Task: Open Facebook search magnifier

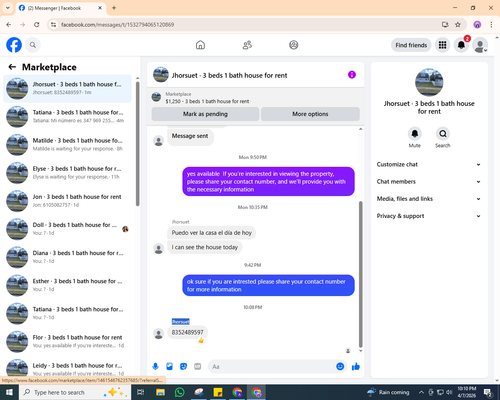Action: click(33, 45)
